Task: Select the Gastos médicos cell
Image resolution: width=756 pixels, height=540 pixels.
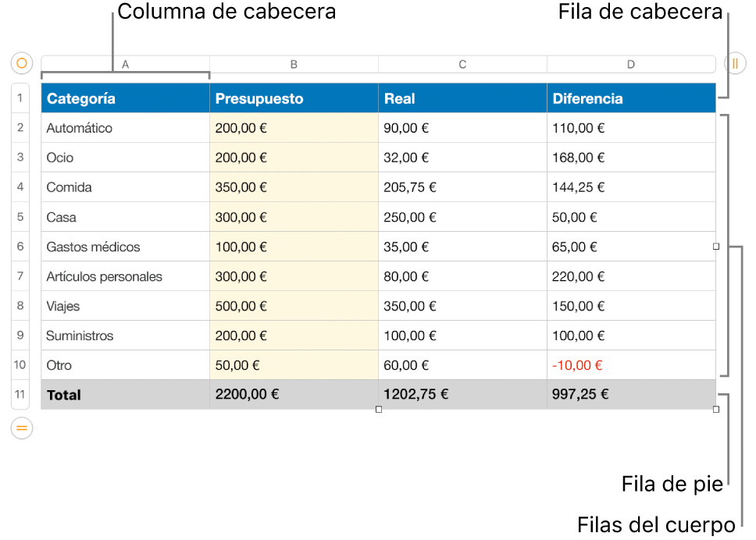Action: [126, 247]
